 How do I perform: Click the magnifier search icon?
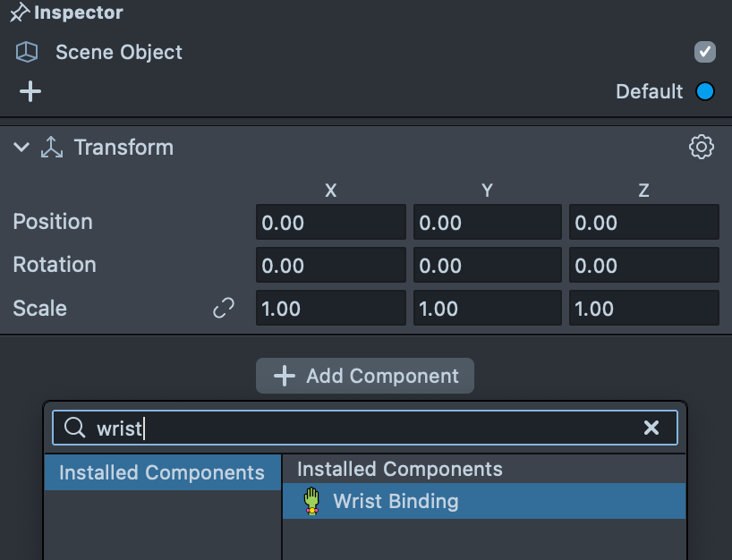(x=75, y=428)
